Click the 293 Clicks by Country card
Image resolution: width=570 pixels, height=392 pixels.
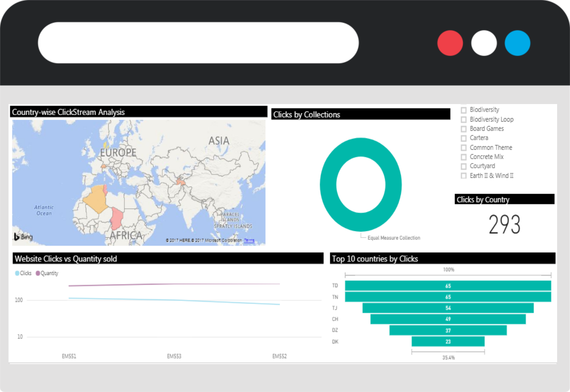[504, 224]
